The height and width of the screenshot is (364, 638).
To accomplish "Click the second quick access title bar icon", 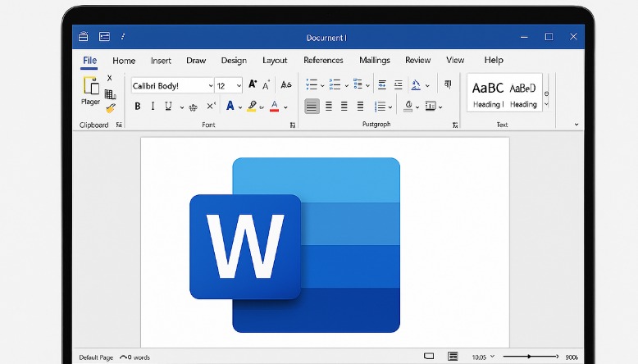I will 105,37.
